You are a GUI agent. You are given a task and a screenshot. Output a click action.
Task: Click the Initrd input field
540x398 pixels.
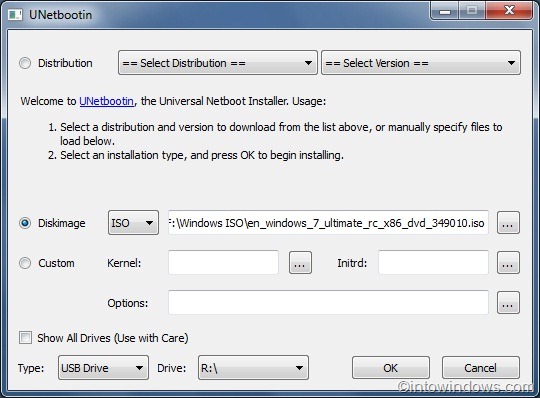tap(433, 262)
